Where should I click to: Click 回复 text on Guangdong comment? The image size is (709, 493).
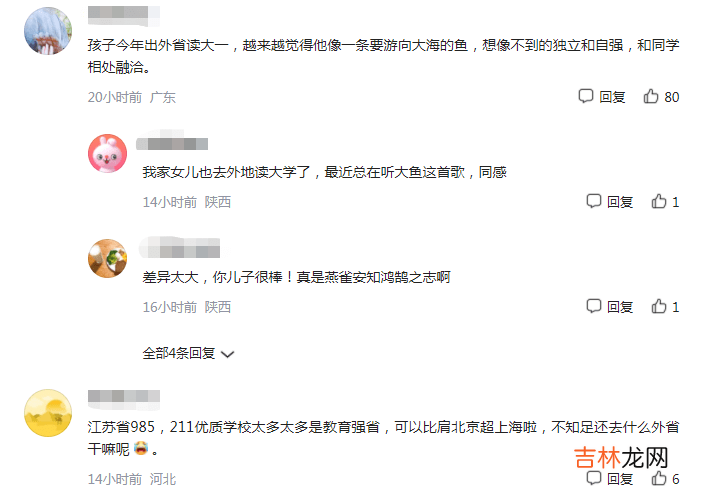point(612,97)
